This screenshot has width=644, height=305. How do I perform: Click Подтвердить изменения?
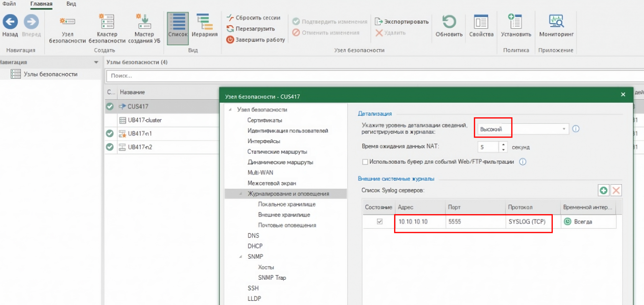tap(330, 21)
